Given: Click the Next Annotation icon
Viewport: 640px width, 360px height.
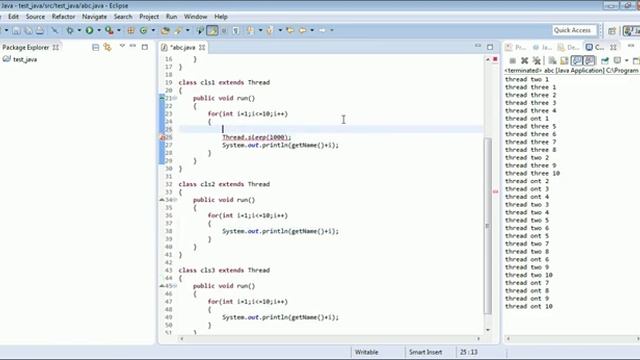Looking at the screenshot, I should (250, 31).
